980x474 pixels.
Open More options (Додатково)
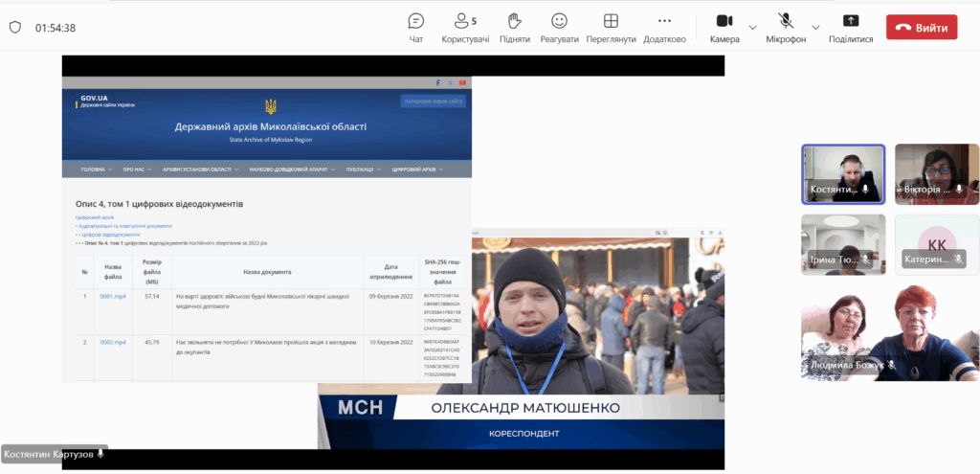click(x=664, y=28)
